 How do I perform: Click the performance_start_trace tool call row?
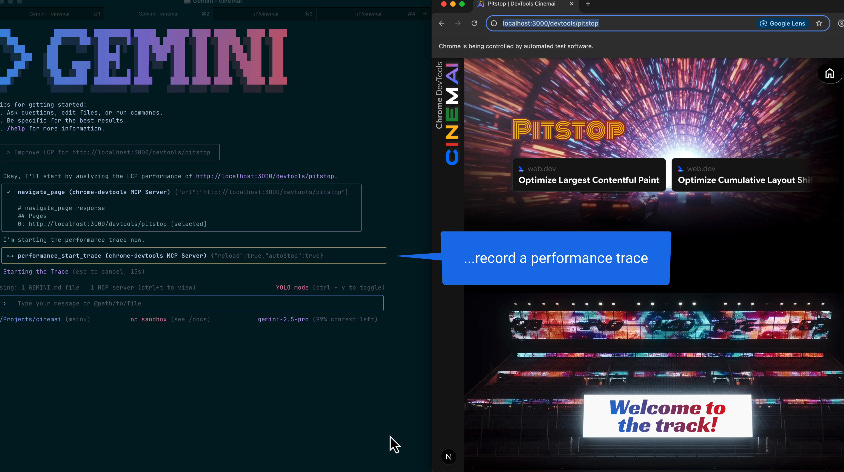click(194, 256)
